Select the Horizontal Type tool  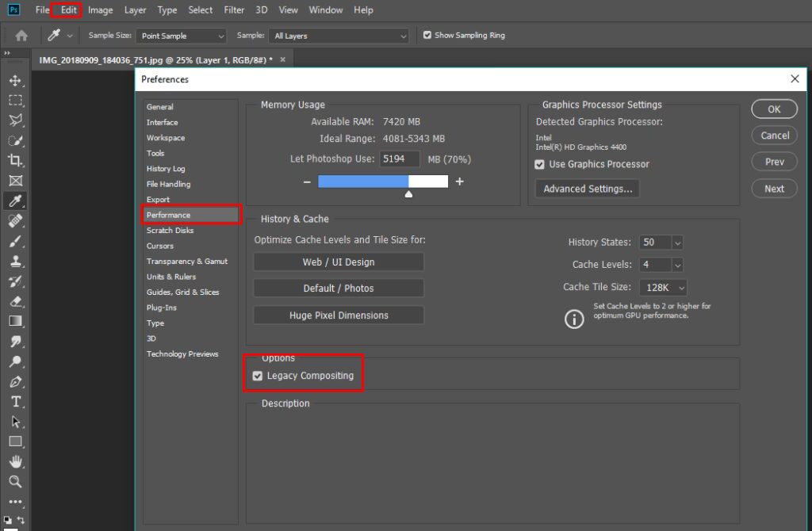point(15,402)
